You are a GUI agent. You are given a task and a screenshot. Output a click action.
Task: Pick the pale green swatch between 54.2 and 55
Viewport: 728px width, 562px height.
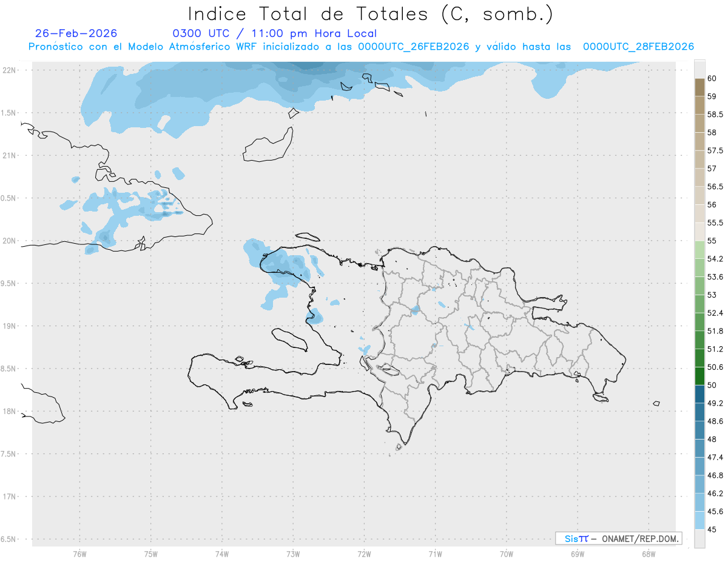coord(699,250)
